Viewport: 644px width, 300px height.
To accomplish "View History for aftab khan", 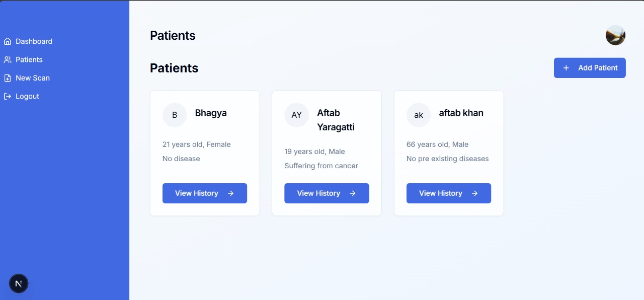I will (441, 193).
